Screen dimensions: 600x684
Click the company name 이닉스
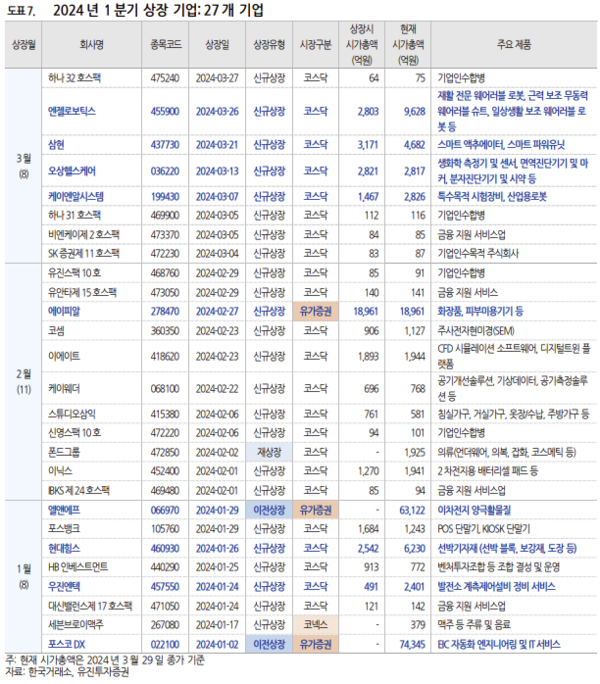coord(60,471)
